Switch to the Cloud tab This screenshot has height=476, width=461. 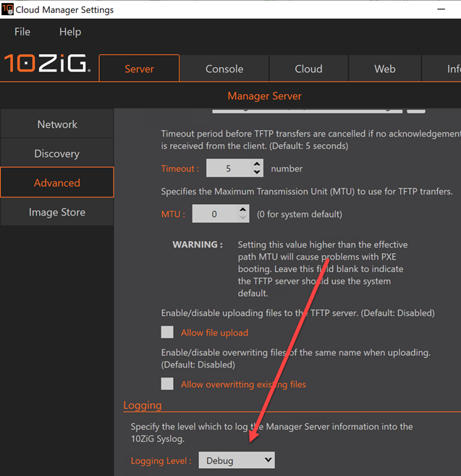[x=308, y=69]
